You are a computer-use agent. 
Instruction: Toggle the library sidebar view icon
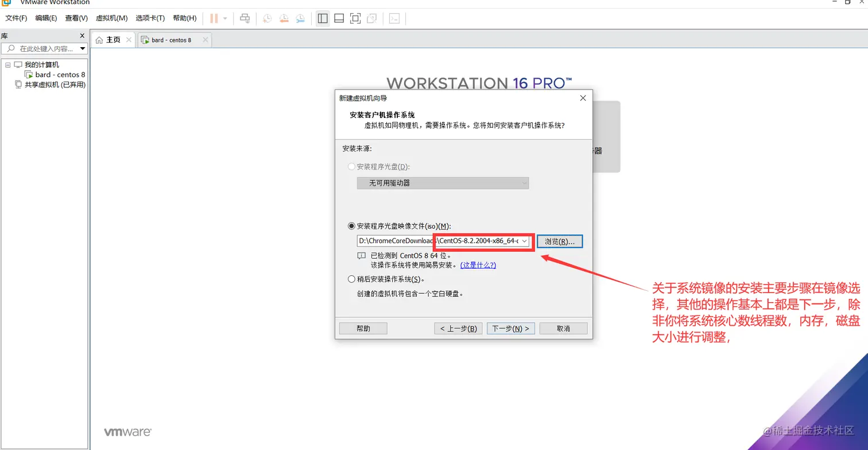tap(323, 18)
